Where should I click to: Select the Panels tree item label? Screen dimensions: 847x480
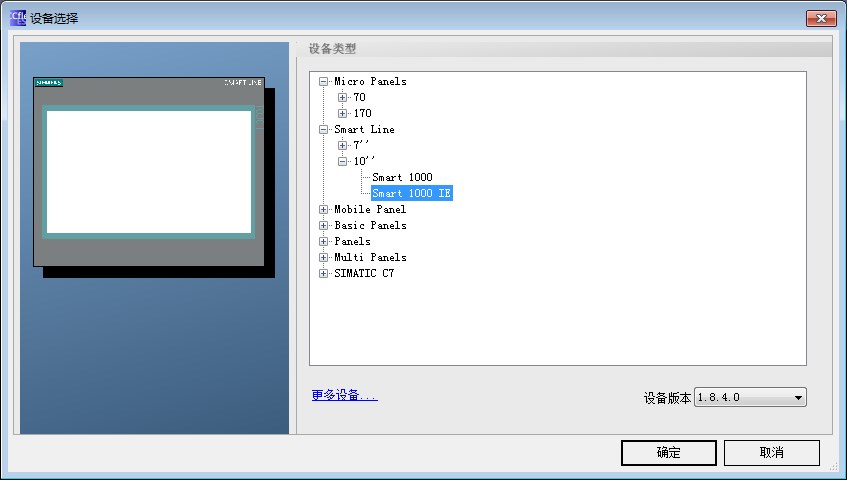(x=352, y=242)
